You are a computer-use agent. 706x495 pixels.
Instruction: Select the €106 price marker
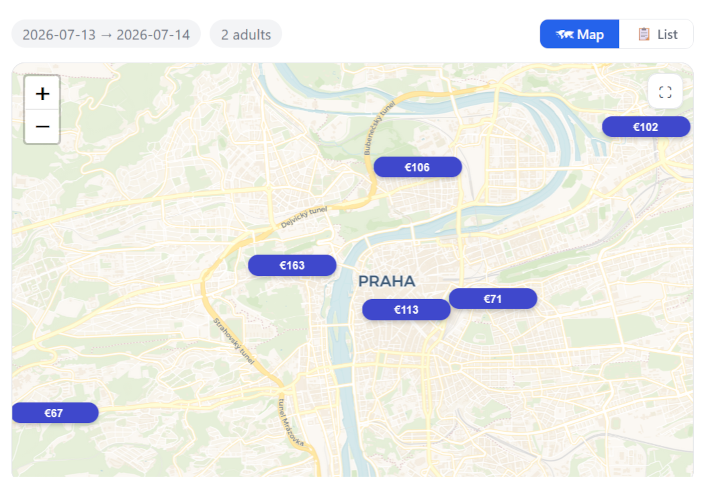tap(417, 167)
